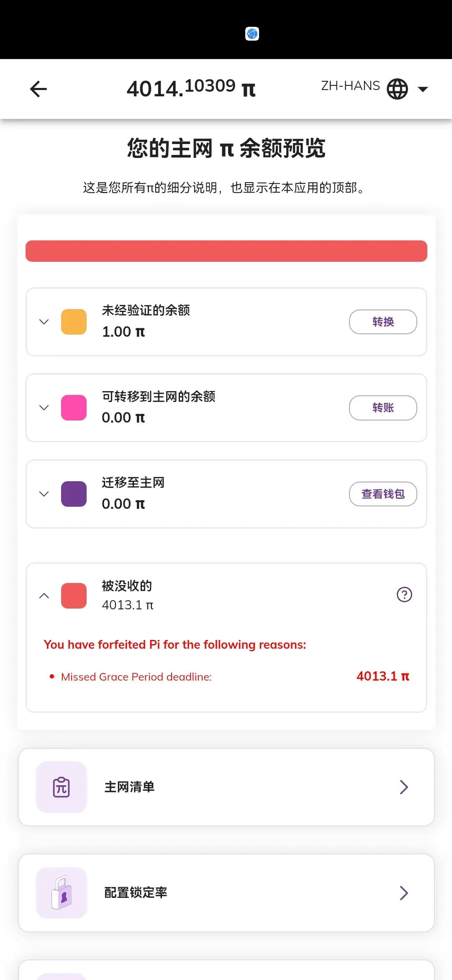This screenshot has width=452, height=980.
Task: Click the purple migrated balance swatch
Action: pos(74,494)
